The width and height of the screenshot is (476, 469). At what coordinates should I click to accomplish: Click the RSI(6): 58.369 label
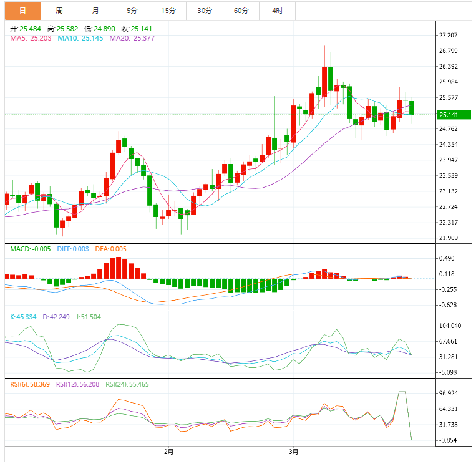tap(30, 384)
